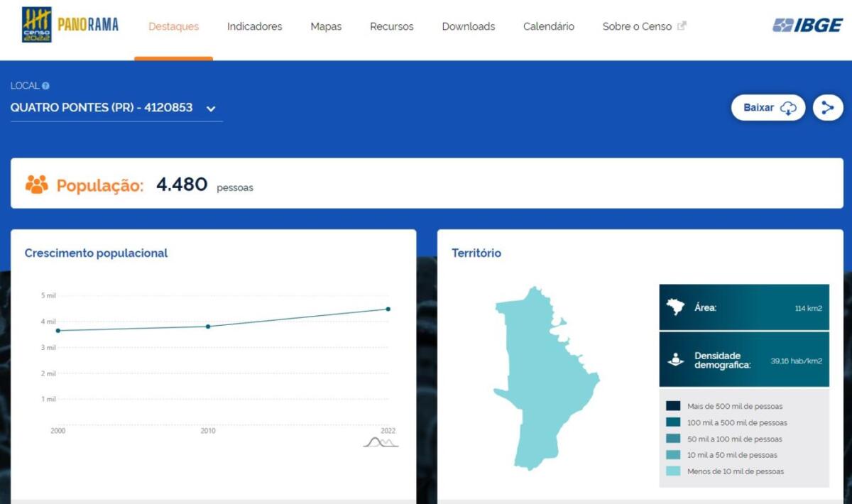Click the LOCAL help question mark icon

click(45, 86)
